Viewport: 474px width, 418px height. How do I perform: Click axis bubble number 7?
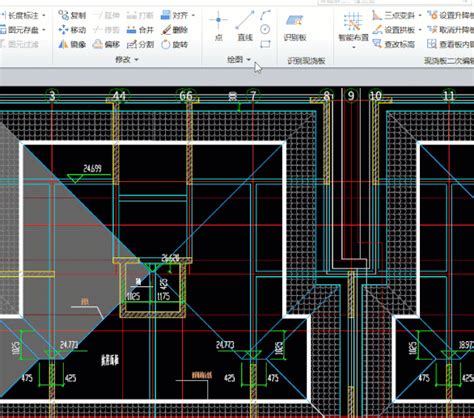click(x=253, y=96)
